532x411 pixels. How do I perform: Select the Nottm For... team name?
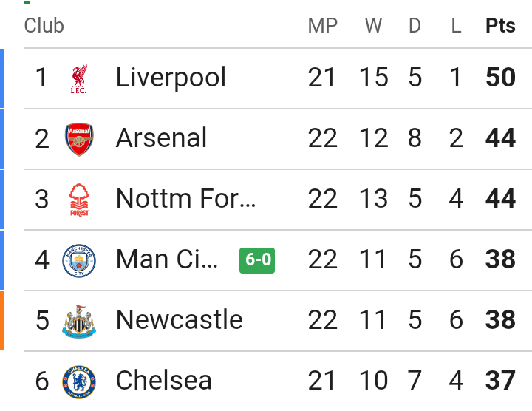click(185, 199)
